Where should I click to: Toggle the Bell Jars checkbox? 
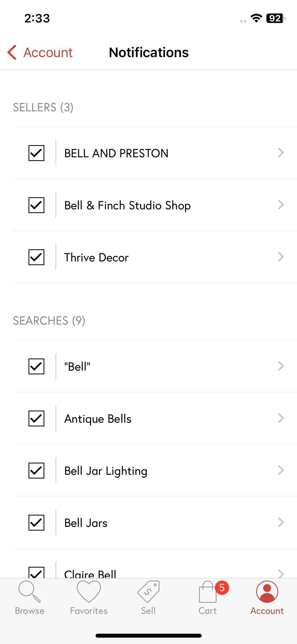coord(36,522)
